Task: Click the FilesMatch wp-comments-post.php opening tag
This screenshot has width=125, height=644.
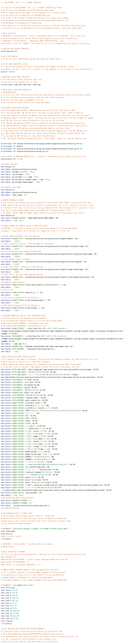Action: click(x=18, y=585)
